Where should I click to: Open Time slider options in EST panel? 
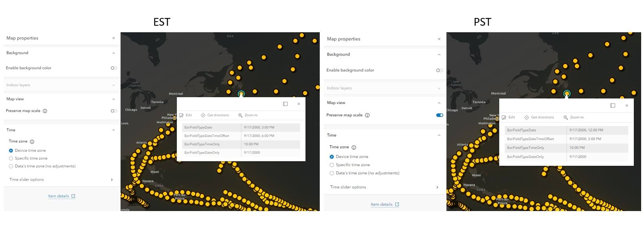[x=112, y=180]
